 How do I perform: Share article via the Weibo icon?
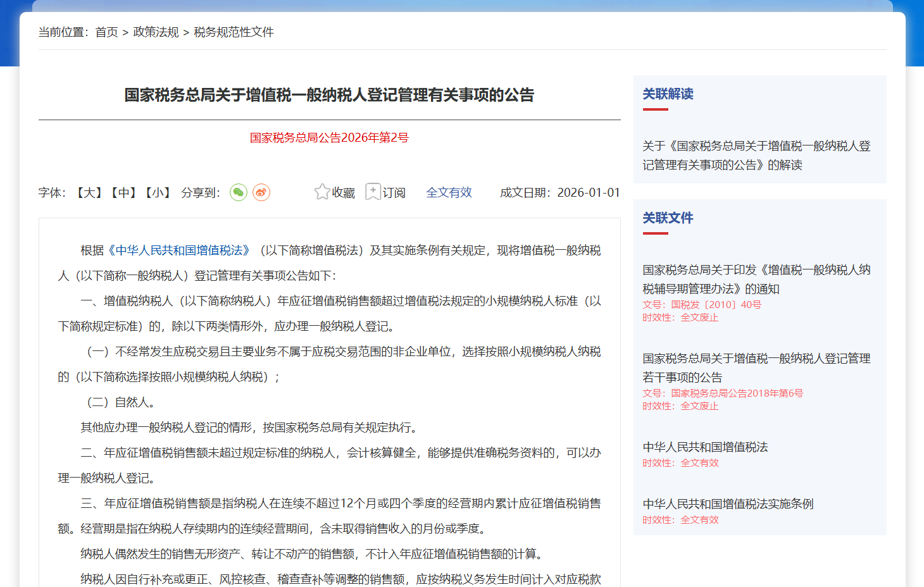261,192
